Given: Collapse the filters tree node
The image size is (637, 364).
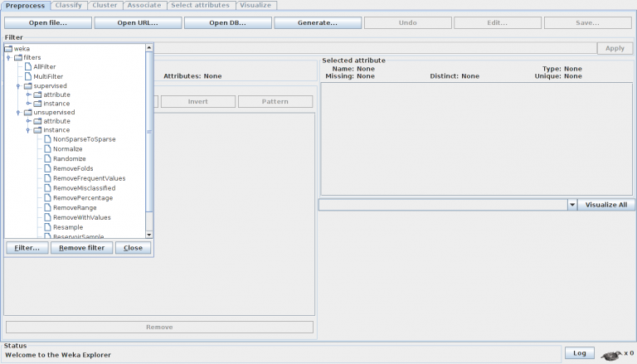Looking at the screenshot, I should (8, 58).
